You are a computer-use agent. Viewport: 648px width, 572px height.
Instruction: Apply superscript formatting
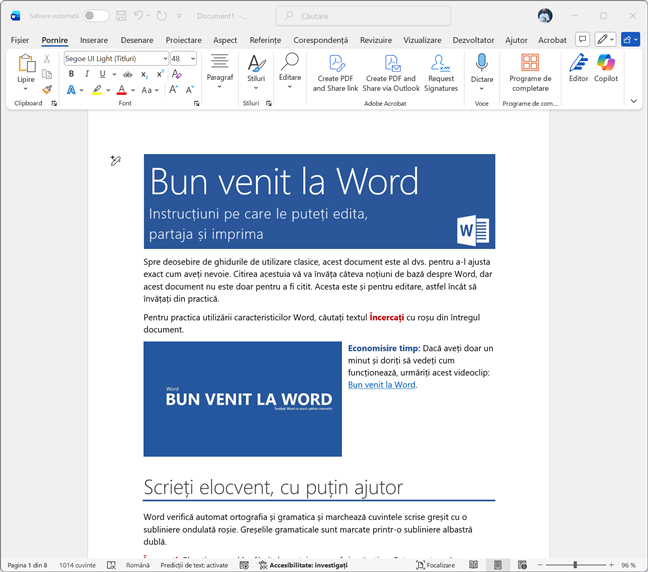[x=160, y=74]
